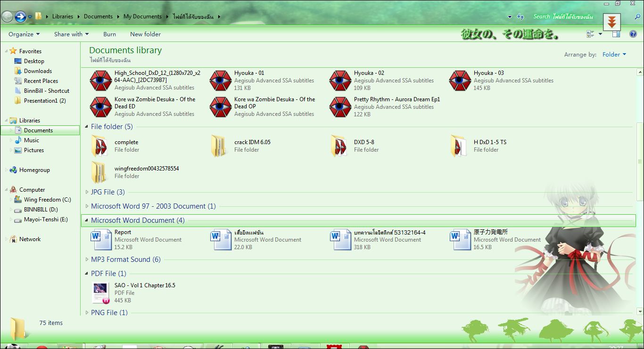Click the Homegroup icon in navigation pane
This screenshot has width=644, height=349.
tap(13, 170)
